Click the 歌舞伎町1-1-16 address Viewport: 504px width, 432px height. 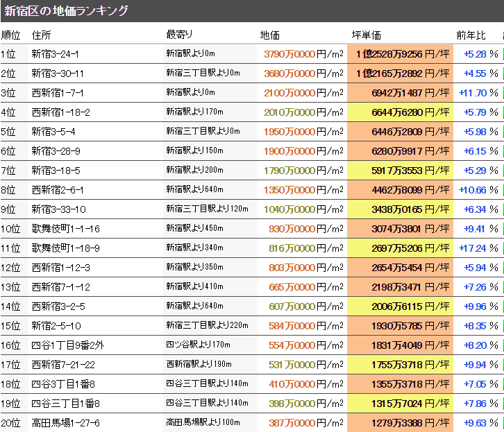pyautogui.click(x=66, y=229)
